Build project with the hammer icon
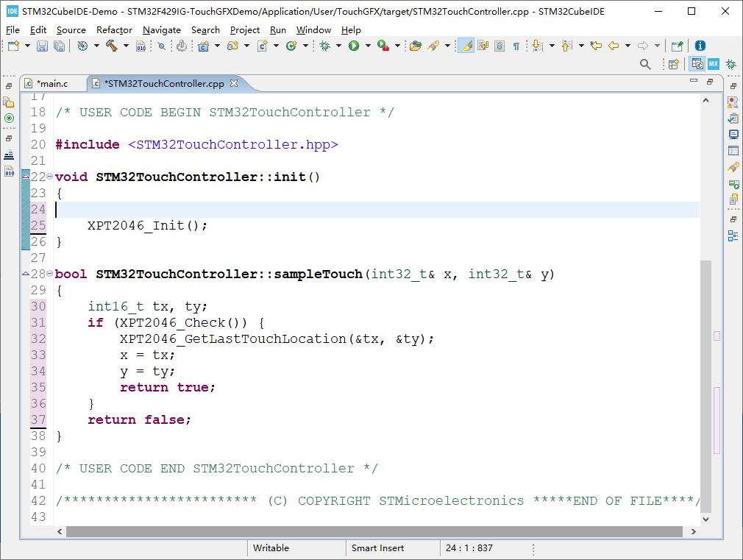 (111, 46)
